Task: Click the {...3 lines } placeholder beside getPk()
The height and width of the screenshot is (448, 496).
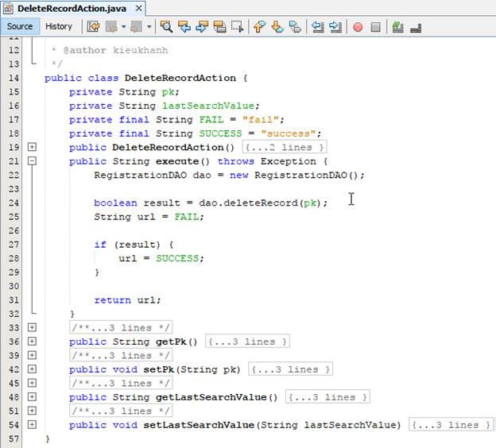Action: (247, 342)
